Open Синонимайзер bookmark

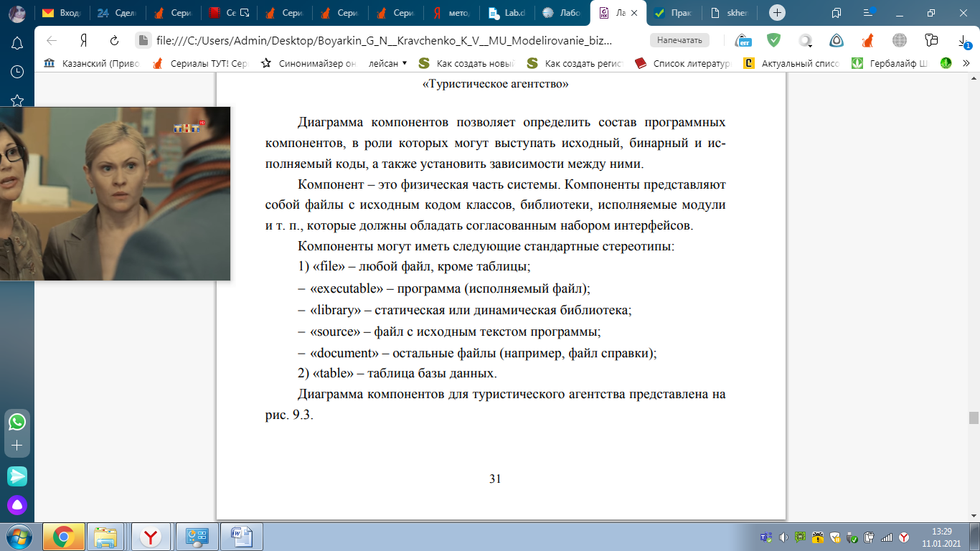pyautogui.click(x=308, y=63)
